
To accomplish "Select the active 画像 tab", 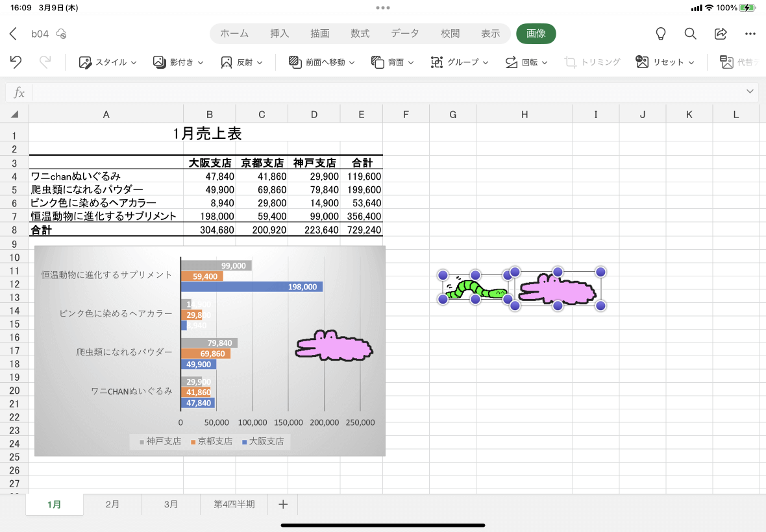I will [x=536, y=34].
